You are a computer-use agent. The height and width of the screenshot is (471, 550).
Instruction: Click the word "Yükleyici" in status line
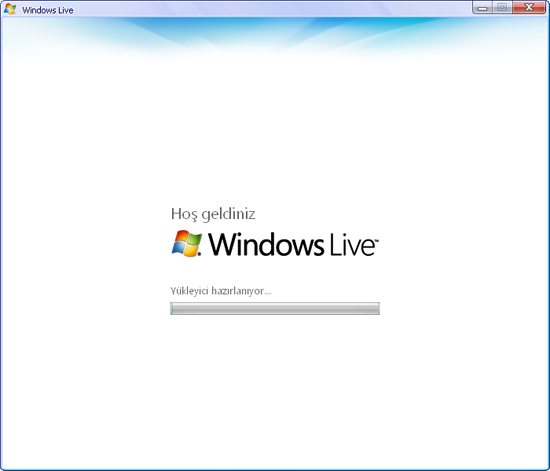(x=189, y=291)
